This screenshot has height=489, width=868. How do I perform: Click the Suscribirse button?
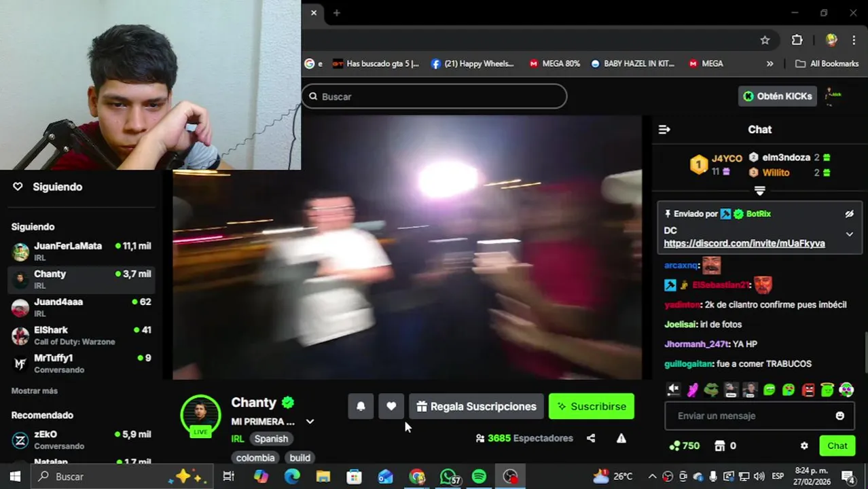(592, 406)
